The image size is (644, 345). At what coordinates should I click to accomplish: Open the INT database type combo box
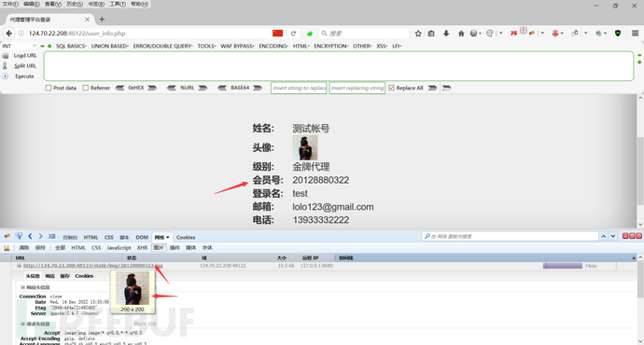click(x=20, y=46)
